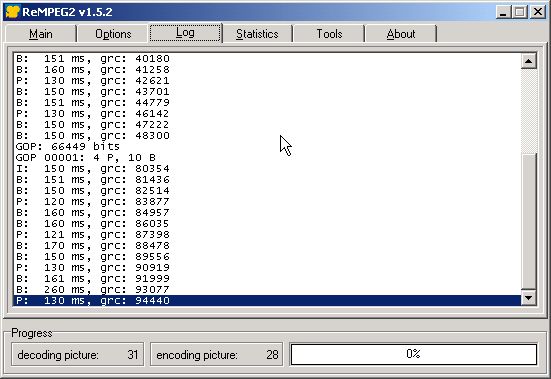Select the Log tab
The width and height of the screenshot is (551, 379).
pos(185,33)
